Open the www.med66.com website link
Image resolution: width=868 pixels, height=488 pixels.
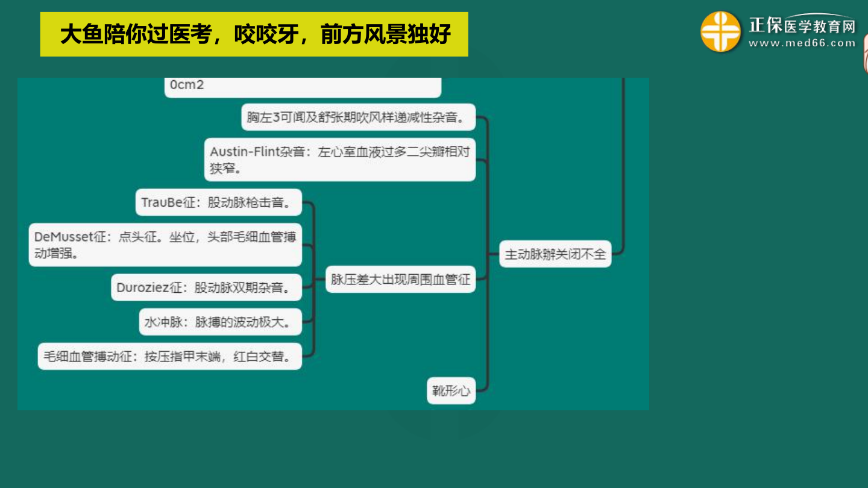[802, 43]
